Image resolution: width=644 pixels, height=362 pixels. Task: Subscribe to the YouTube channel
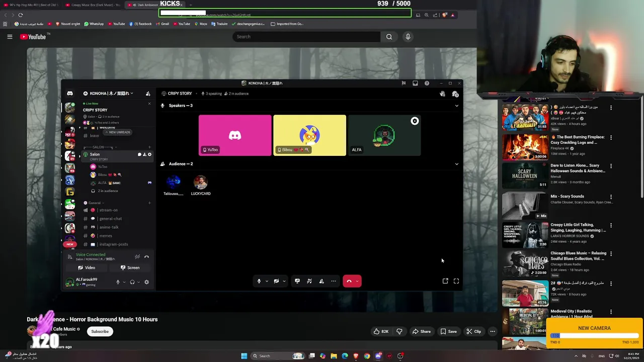pos(100,331)
